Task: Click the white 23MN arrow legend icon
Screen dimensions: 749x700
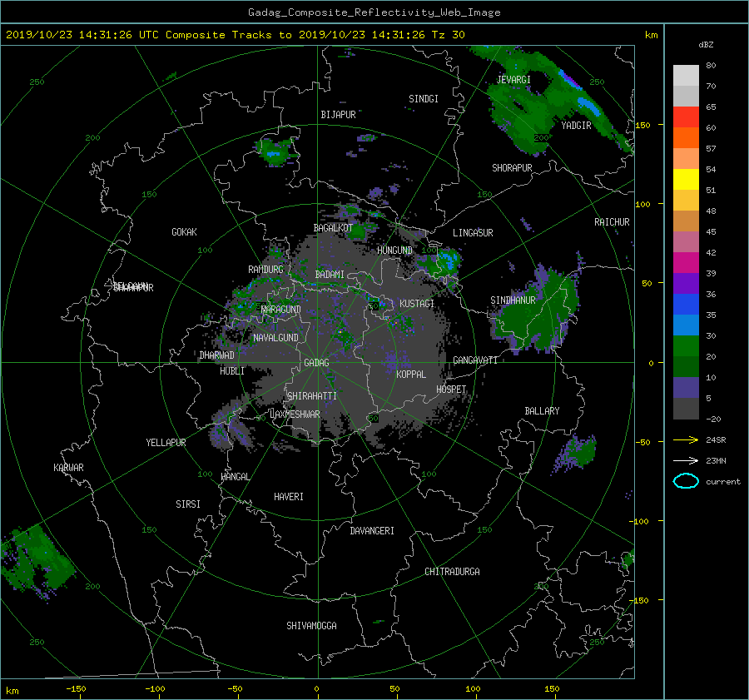Action: [x=686, y=460]
